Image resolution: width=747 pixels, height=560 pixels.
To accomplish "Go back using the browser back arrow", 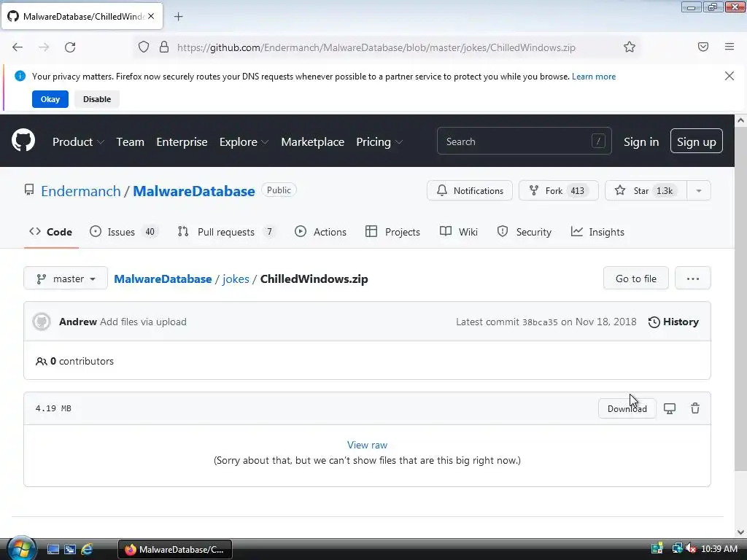I will 18,47.
